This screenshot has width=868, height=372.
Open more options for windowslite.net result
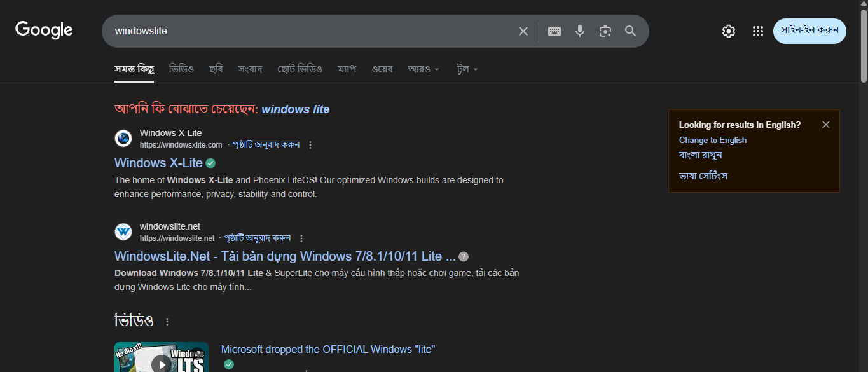pyautogui.click(x=301, y=238)
